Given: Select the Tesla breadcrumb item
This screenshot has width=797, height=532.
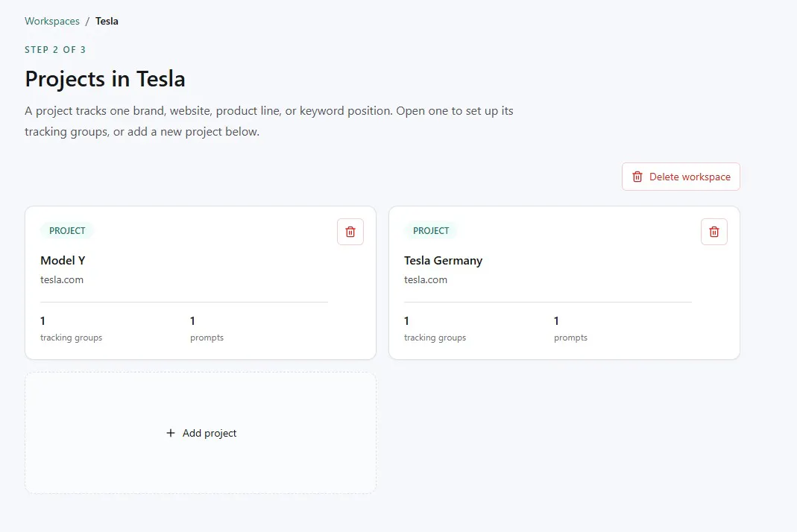Looking at the screenshot, I should (107, 21).
